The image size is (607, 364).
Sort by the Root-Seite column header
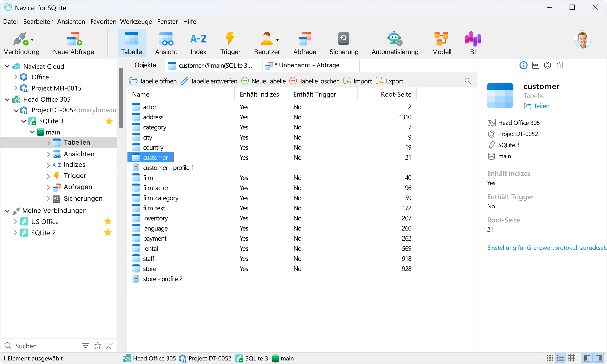click(387, 94)
